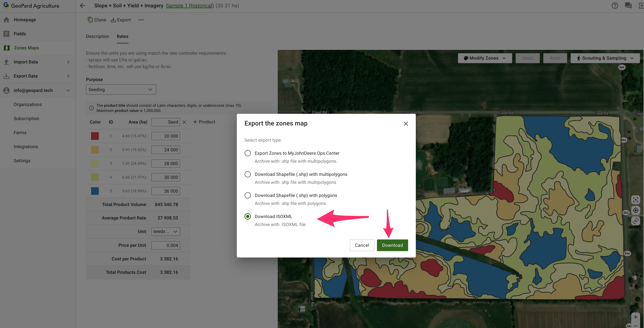Click the Price per Unit input field
Screen dimensions: 644x328
click(x=166, y=245)
